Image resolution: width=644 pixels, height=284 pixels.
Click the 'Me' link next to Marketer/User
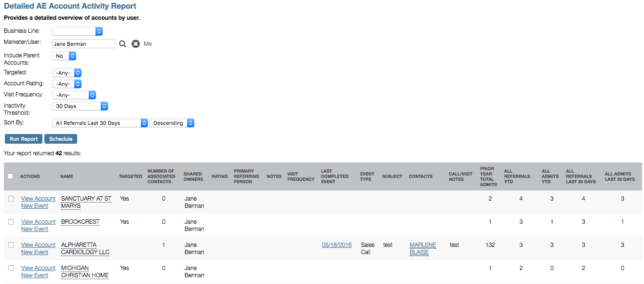[148, 44]
